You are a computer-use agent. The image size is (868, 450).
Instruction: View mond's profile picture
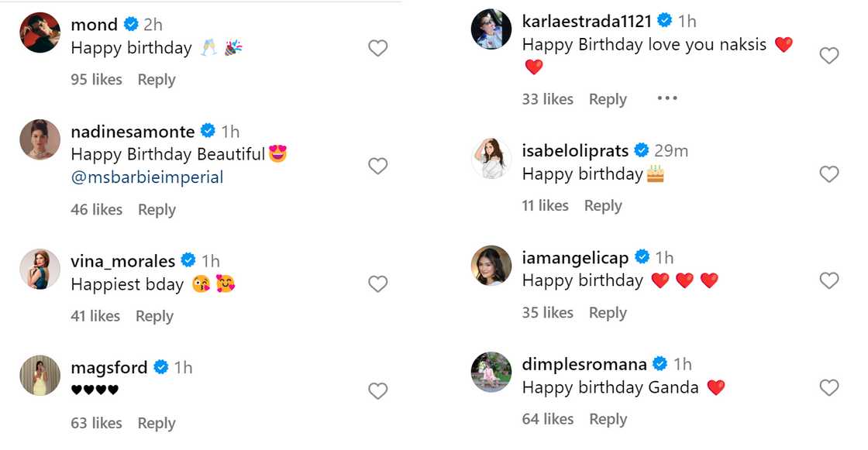(x=40, y=33)
